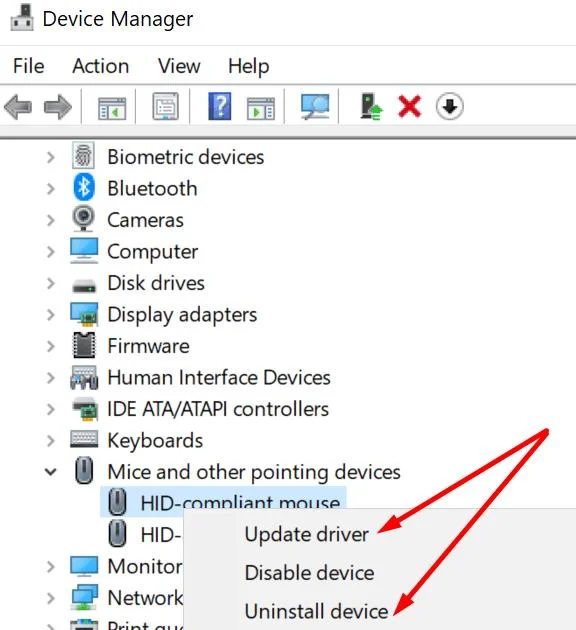Expand the Bluetooth category
Screen dimensions: 576x630
(x=51, y=188)
